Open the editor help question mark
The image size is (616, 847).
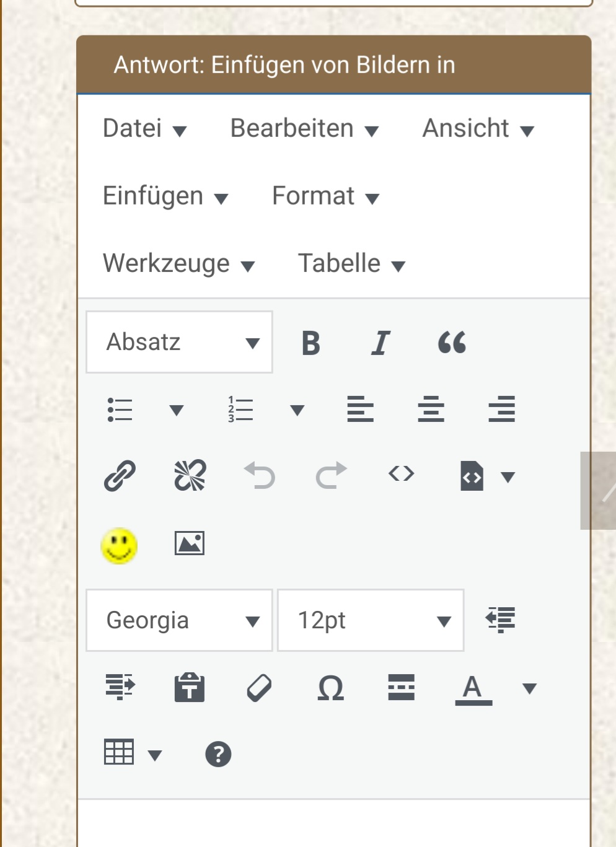point(218,755)
